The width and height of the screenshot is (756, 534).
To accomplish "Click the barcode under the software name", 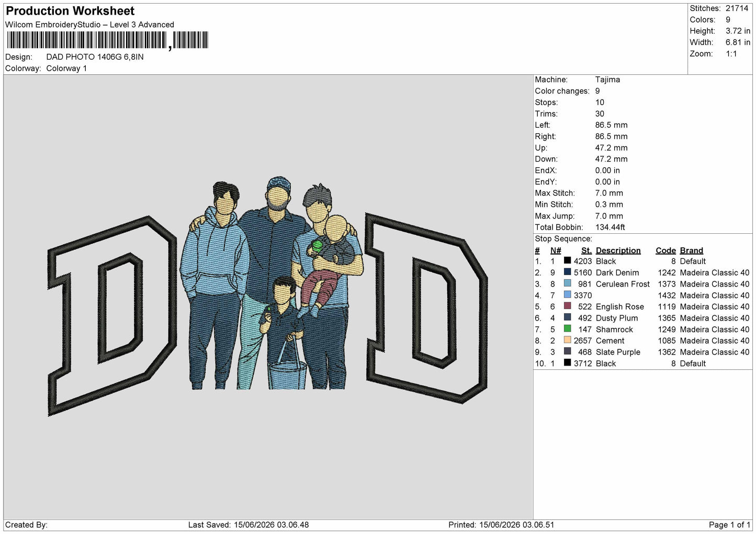I will tap(107, 40).
